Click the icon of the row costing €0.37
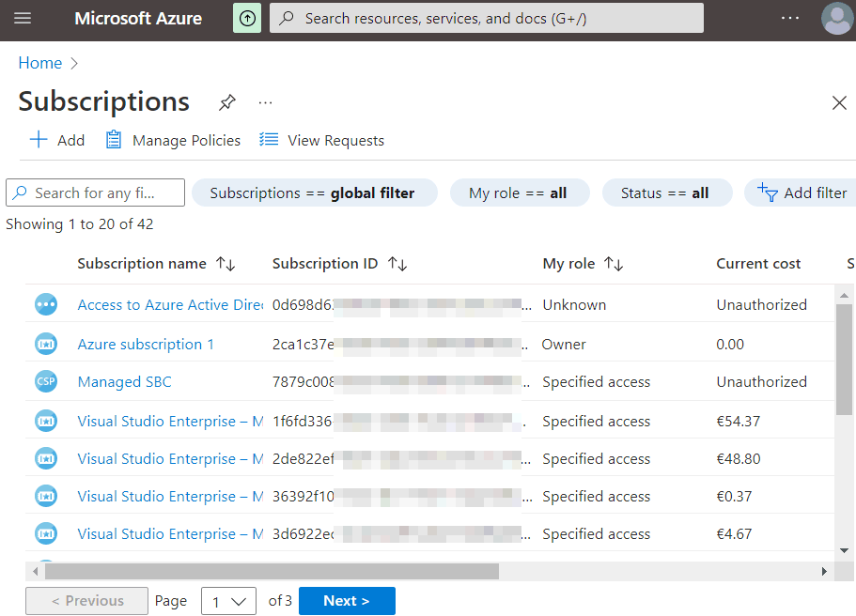 coord(46,497)
